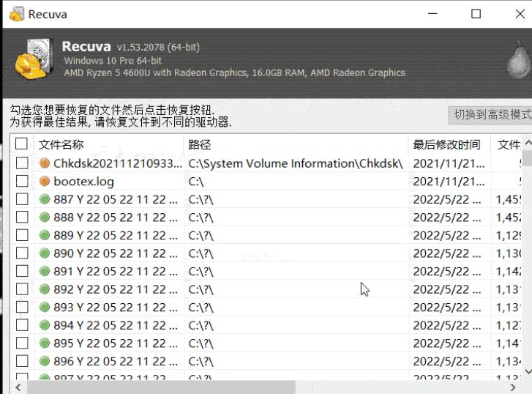Click the C:\ path of bootex.log
The image size is (532, 394).
196,182
